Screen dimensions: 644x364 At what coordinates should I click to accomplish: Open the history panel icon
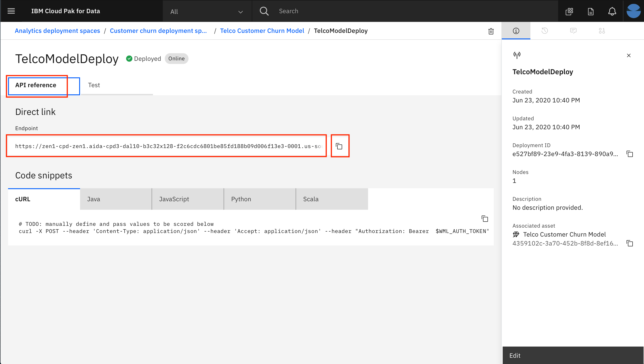(x=544, y=31)
